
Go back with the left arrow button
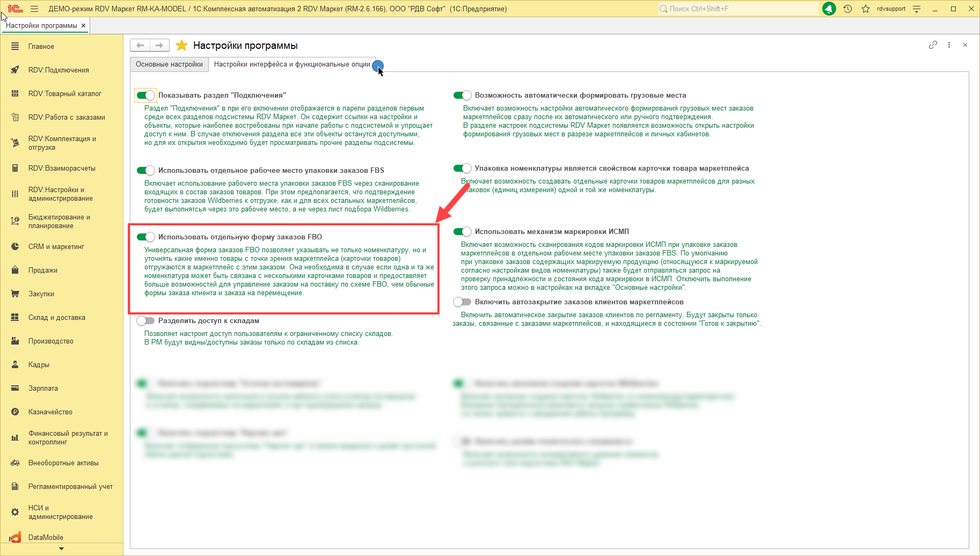pyautogui.click(x=140, y=46)
